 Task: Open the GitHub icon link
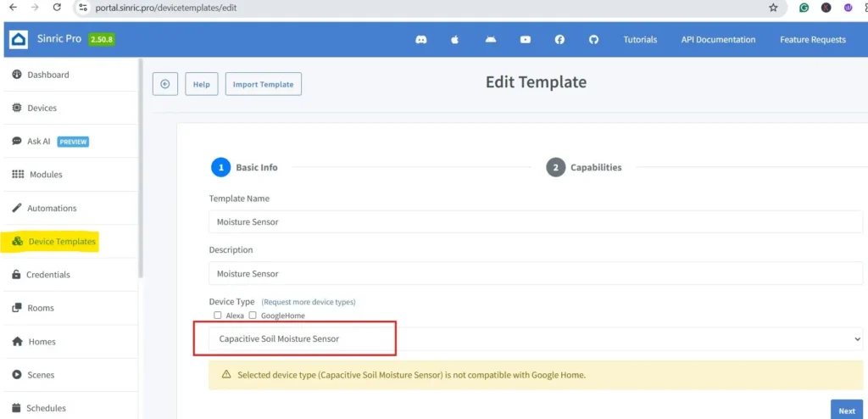593,40
